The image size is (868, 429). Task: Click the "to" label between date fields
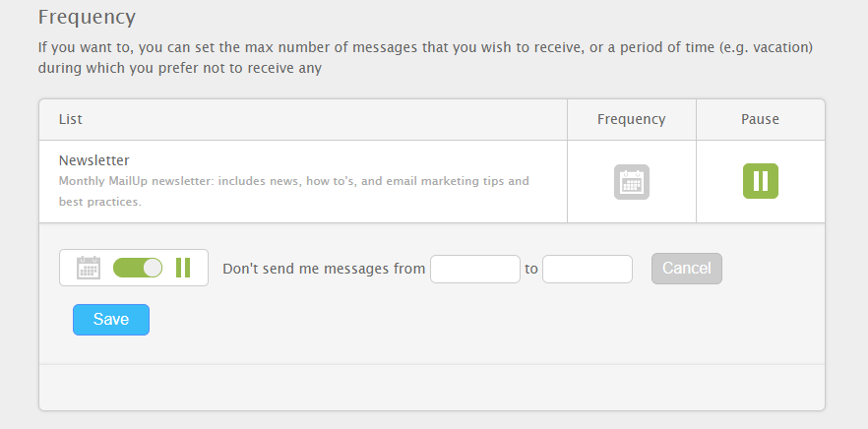coord(531,269)
